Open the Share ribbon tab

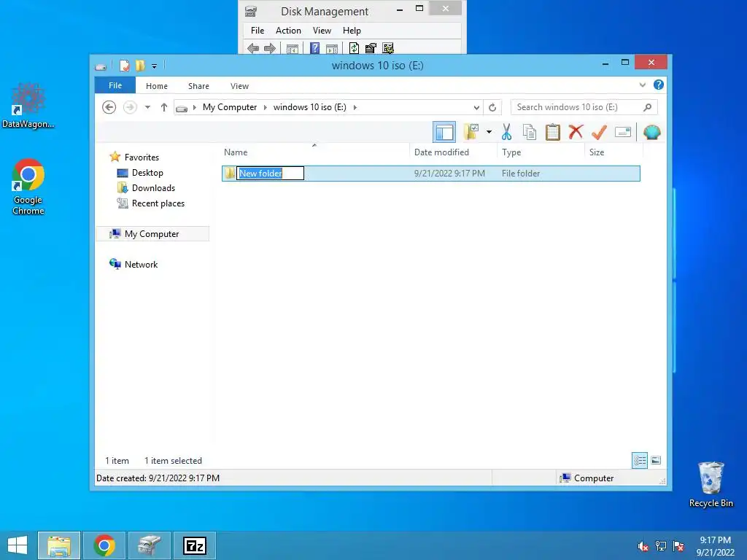click(198, 86)
